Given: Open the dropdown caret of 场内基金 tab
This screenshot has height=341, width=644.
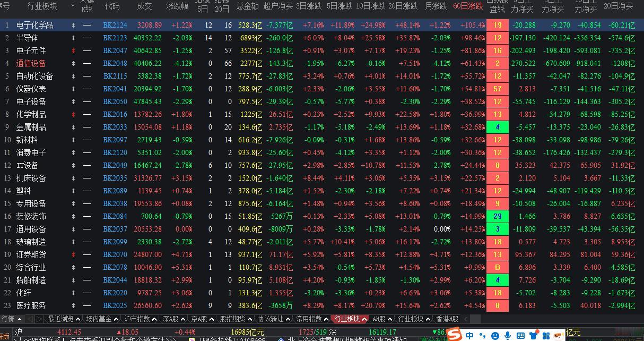Looking at the screenshot, I should point(116,319).
